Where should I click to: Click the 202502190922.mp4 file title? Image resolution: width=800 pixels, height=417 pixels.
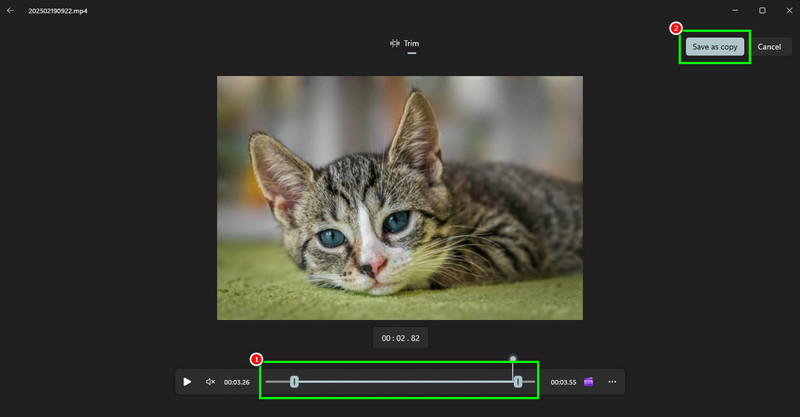point(58,11)
